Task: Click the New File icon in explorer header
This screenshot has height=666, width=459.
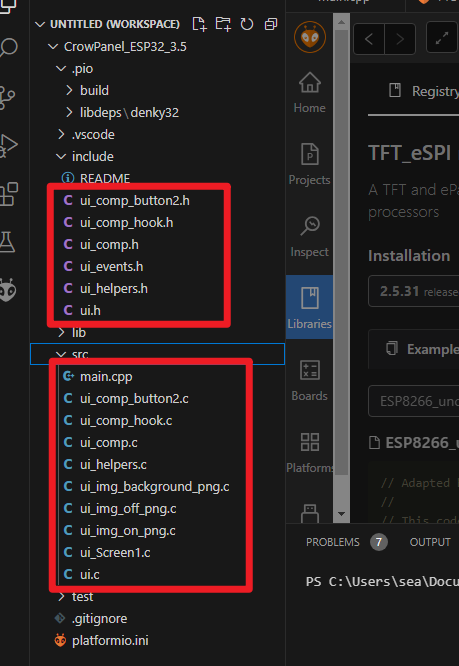Action: click(x=199, y=24)
